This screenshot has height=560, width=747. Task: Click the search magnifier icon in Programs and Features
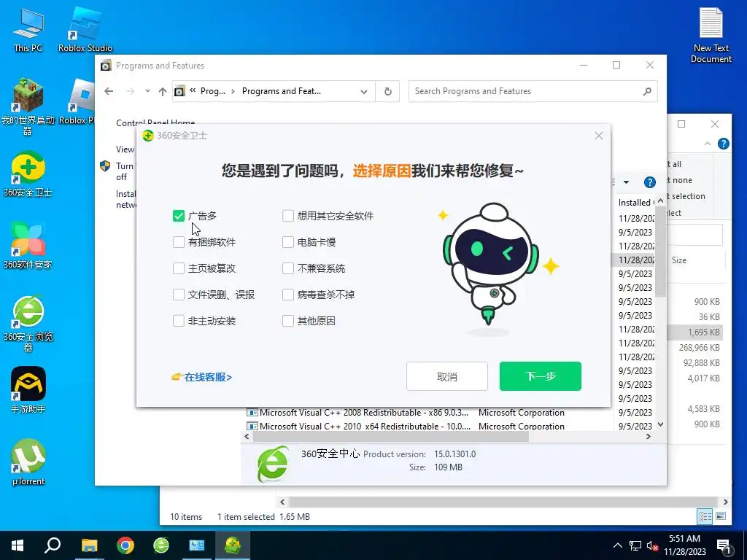(x=647, y=91)
